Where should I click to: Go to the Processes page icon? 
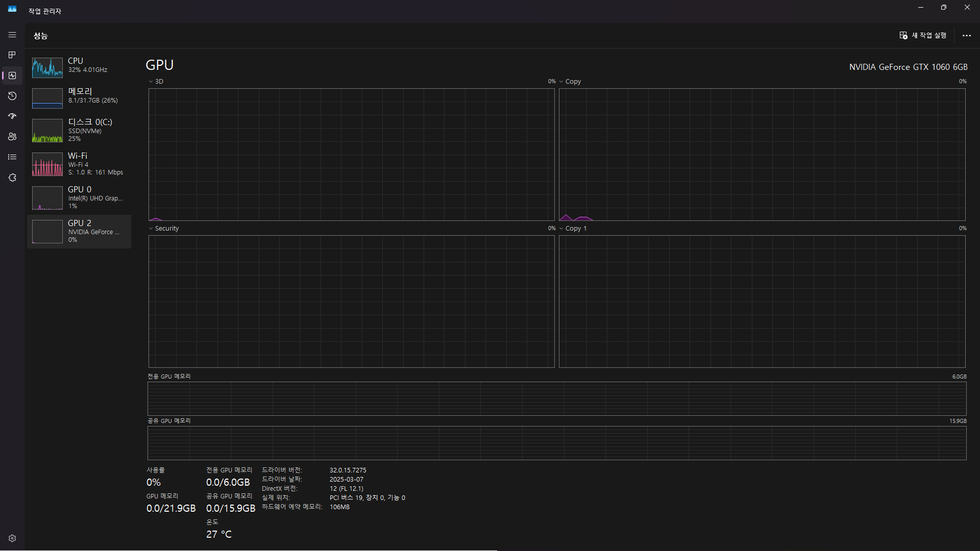click(12, 55)
